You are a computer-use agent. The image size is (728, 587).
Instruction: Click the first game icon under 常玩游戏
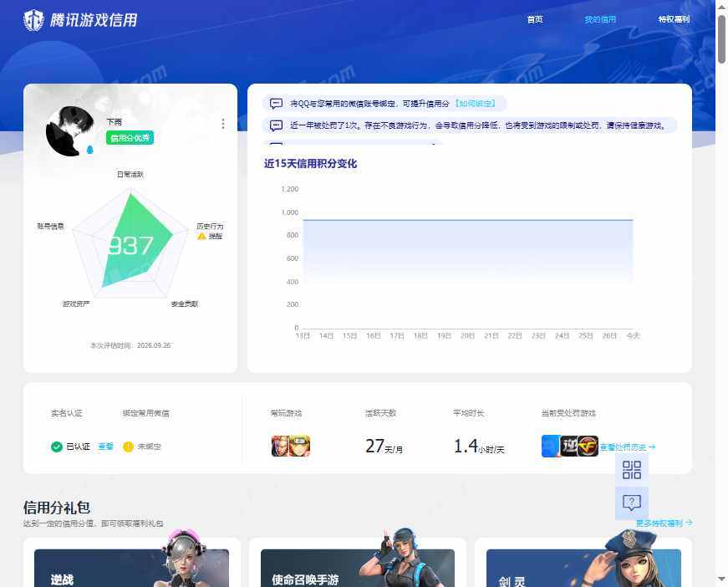(281, 447)
